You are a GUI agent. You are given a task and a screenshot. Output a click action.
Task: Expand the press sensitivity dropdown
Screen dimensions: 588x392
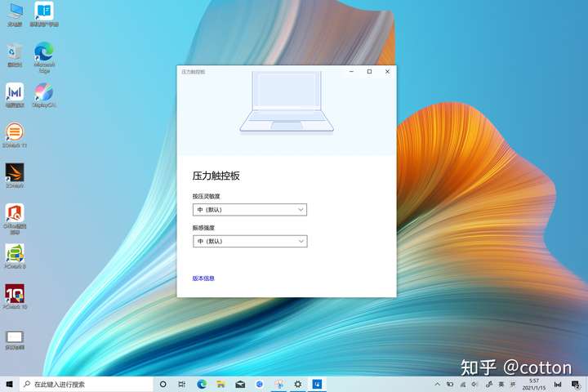point(250,210)
